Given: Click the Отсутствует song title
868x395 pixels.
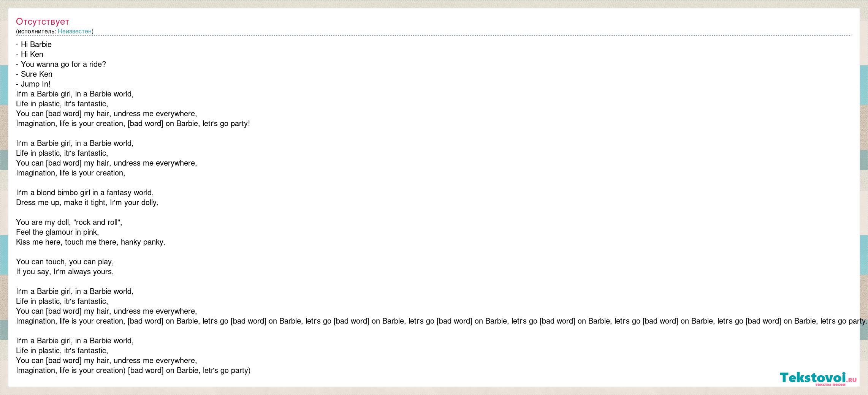Looking at the screenshot, I should 43,22.
